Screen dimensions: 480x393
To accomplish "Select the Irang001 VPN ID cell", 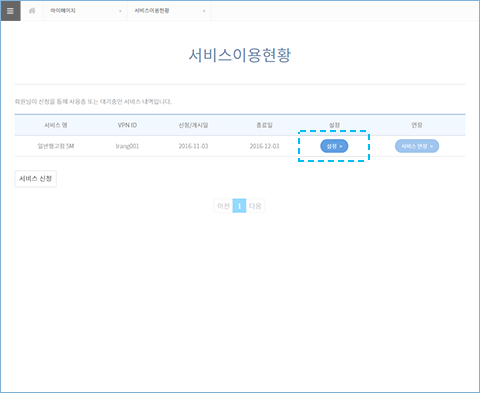I will coord(127,146).
